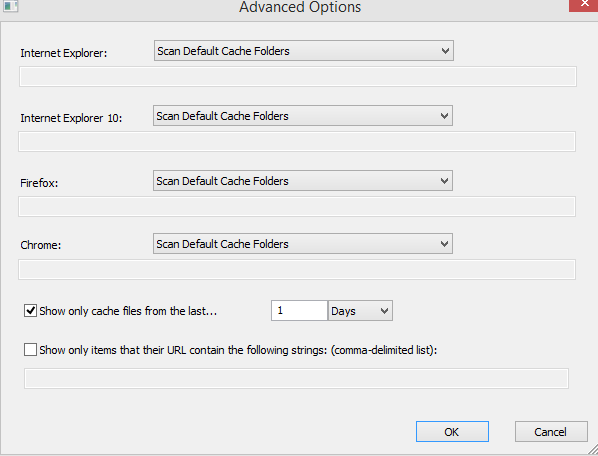
Task: Click the resize grip at dialog corner
Action: 592,450
